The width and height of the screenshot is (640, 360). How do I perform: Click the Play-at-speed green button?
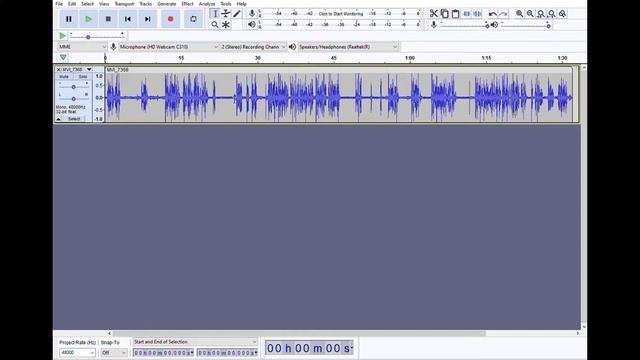(x=62, y=36)
